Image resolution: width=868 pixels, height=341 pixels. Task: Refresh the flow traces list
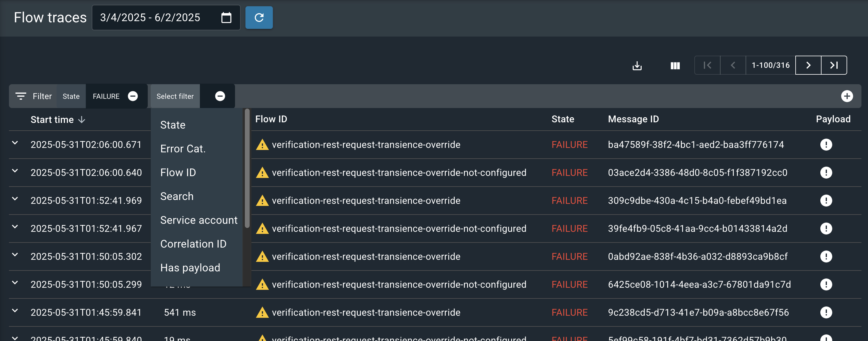pyautogui.click(x=259, y=18)
